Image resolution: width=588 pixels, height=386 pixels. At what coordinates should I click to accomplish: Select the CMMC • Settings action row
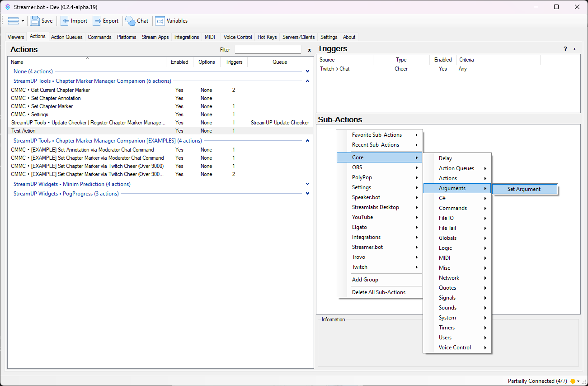pyautogui.click(x=160, y=114)
